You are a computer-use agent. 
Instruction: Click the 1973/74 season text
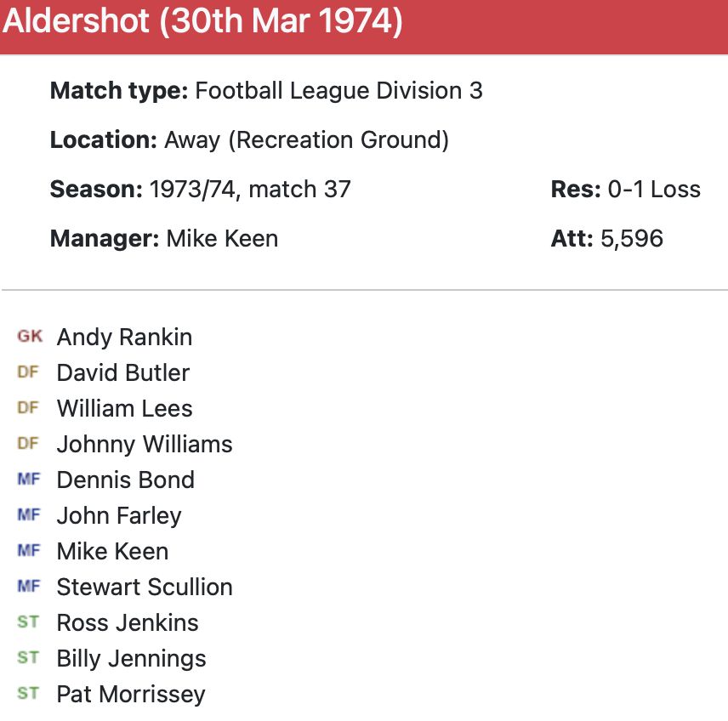tap(187, 189)
